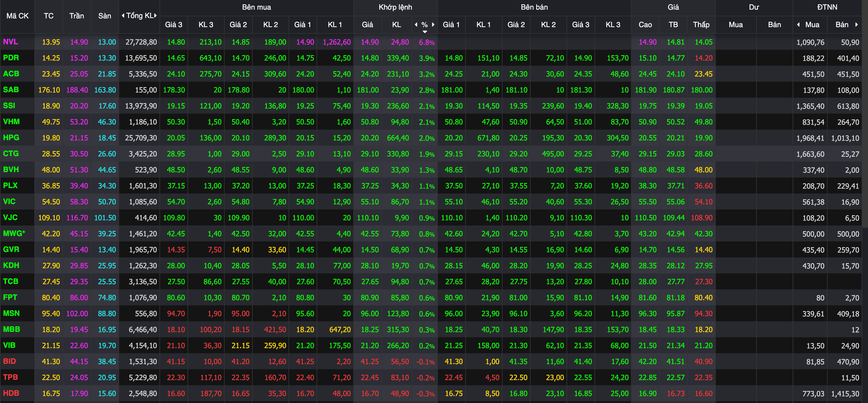Open the SAB stock symbol
The image size is (868, 403).
coord(11,90)
